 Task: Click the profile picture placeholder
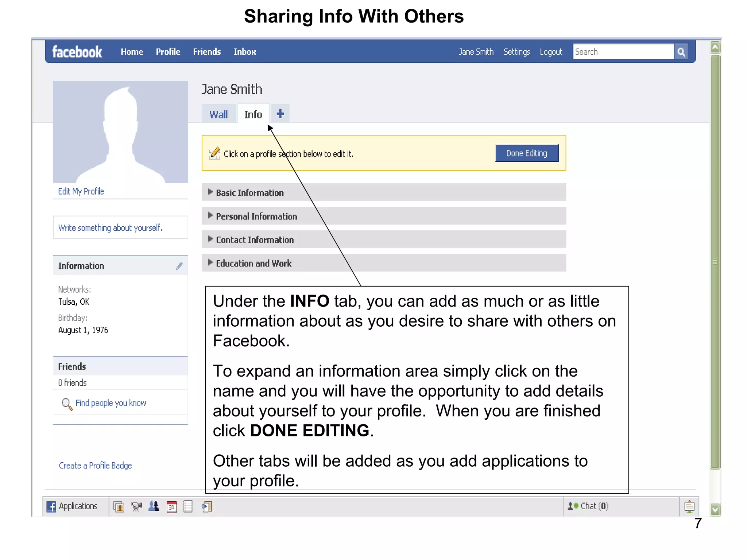120,132
